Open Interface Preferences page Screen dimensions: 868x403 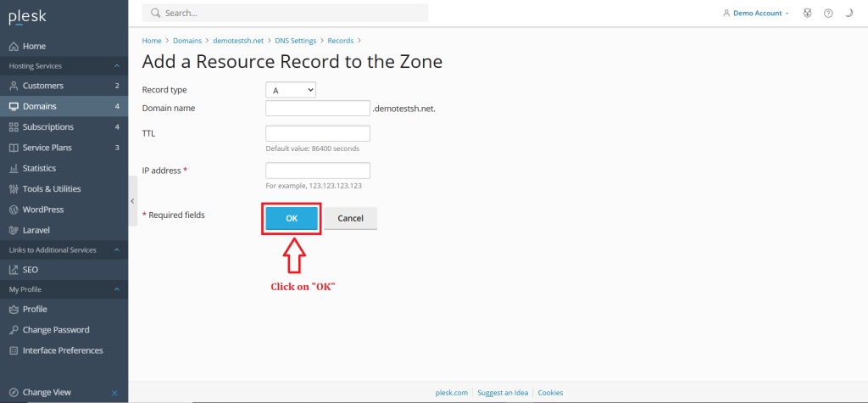(64, 351)
